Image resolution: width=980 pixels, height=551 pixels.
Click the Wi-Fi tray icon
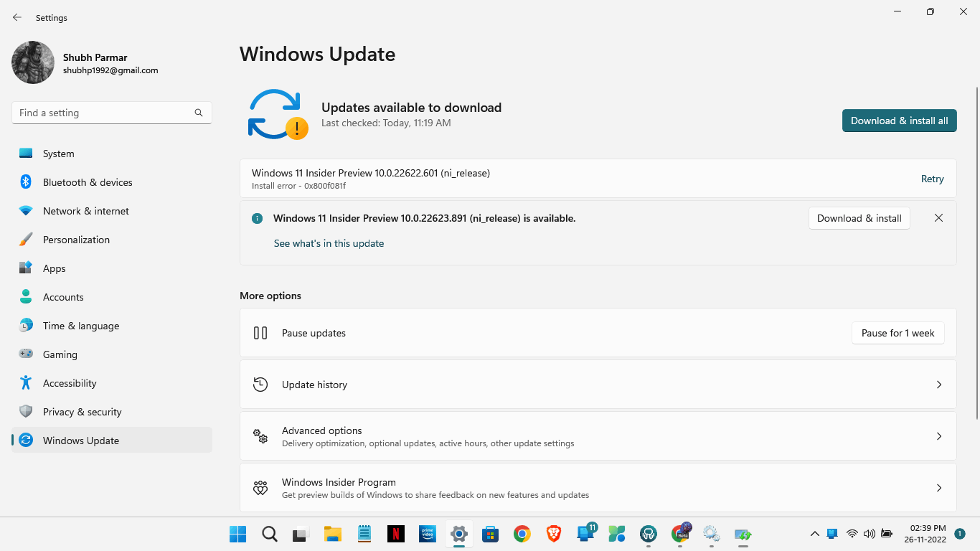click(x=852, y=534)
